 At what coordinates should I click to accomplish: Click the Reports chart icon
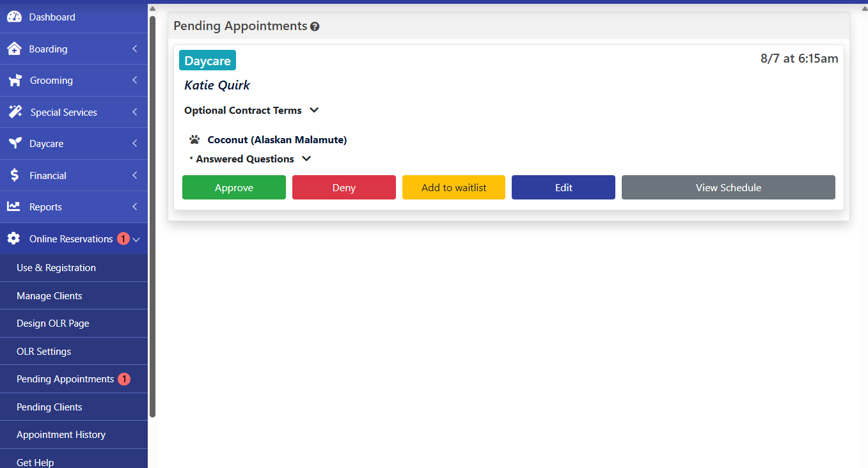click(13, 207)
